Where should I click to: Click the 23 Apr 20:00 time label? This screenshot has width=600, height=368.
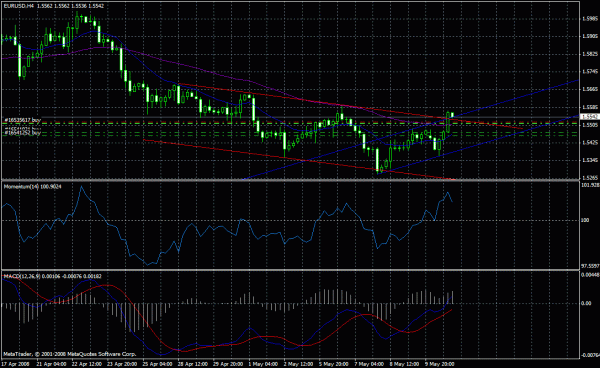(122, 364)
